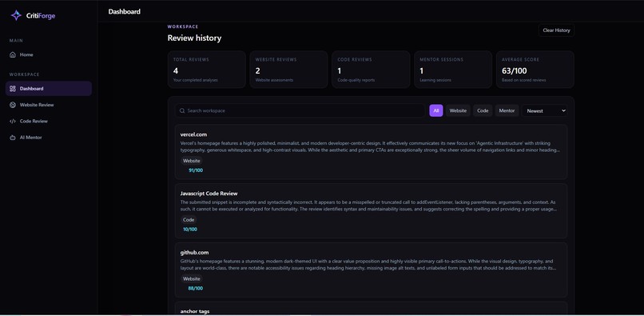Click the Review history heading
The height and width of the screenshot is (316, 644).
(194, 38)
